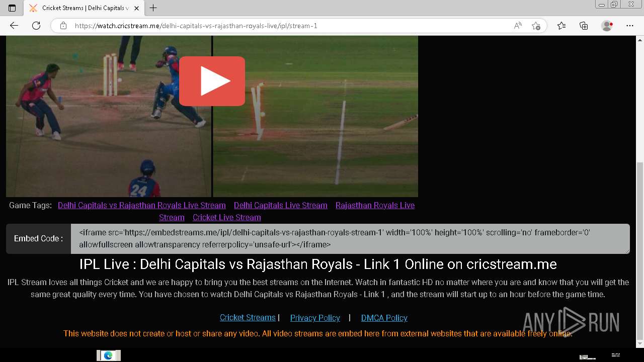The image size is (644, 362).
Task: Select the Cricket Streams tab
Action: (x=84, y=8)
